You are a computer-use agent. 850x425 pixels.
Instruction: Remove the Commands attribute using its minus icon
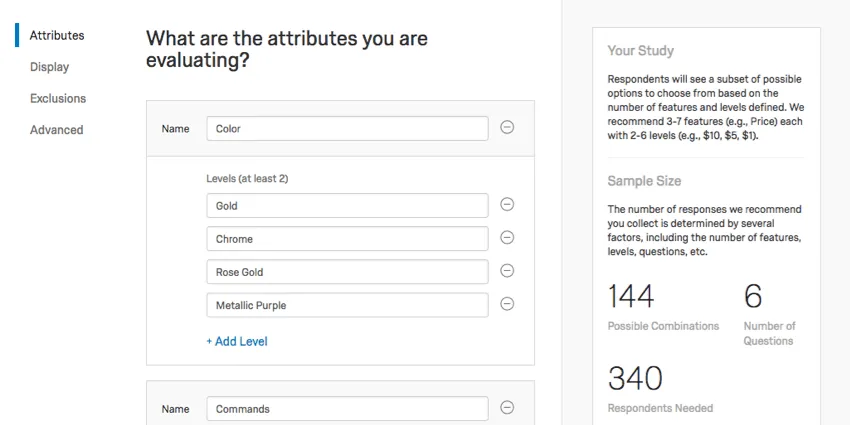tap(507, 407)
